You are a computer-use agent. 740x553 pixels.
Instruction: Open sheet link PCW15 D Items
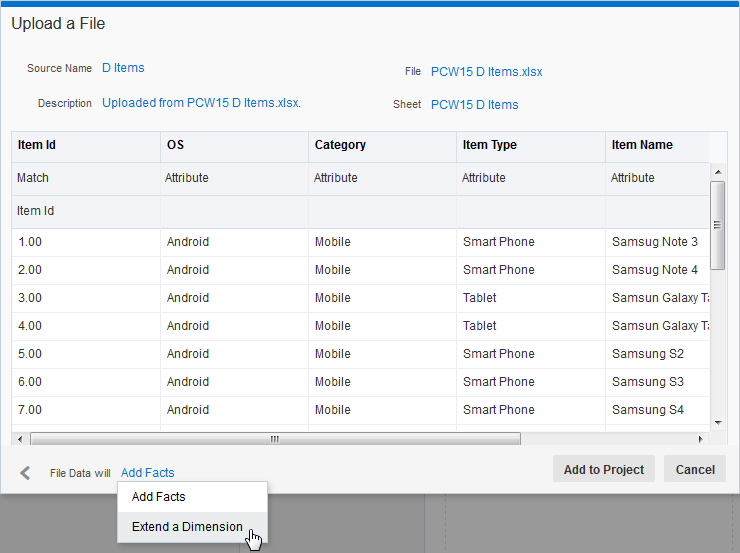coord(474,105)
